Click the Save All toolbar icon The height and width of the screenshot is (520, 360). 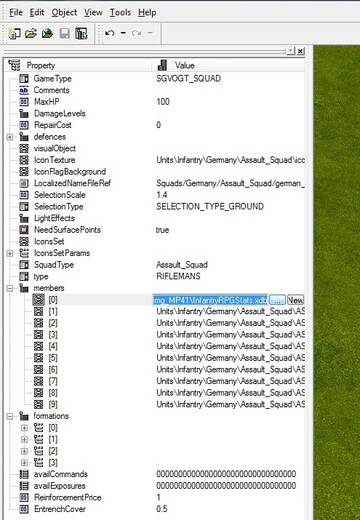[x=81, y=33]
